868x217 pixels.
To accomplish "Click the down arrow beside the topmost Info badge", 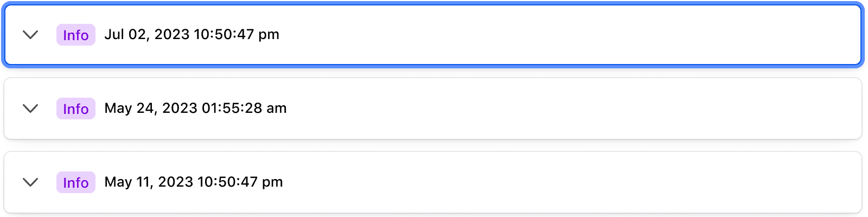I will pos(30,35).
